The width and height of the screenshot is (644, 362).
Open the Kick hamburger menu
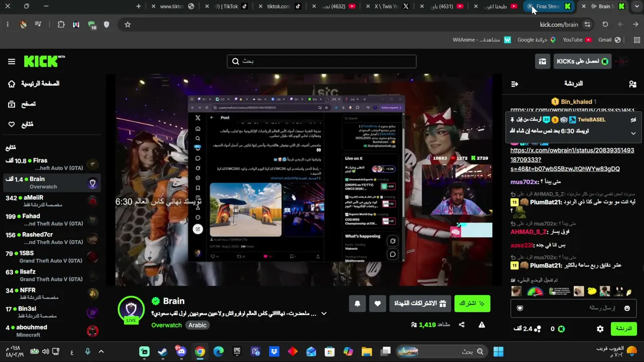coord(12,61)
